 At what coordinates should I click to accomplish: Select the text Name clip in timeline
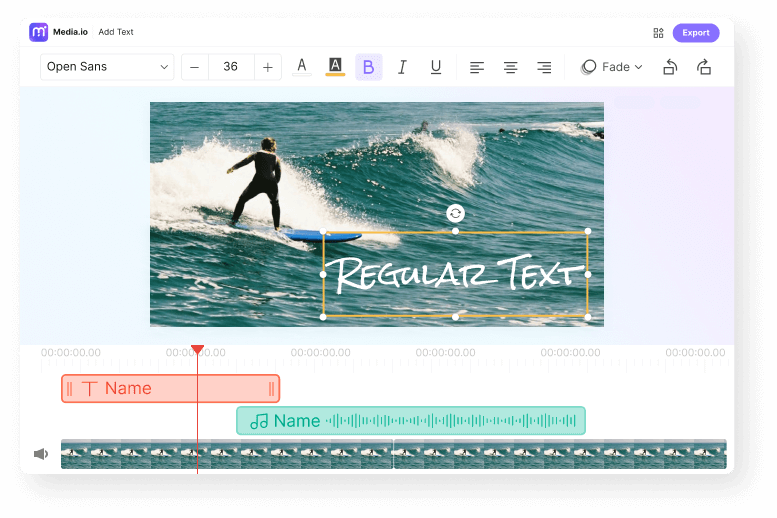(x=170, y=389)
